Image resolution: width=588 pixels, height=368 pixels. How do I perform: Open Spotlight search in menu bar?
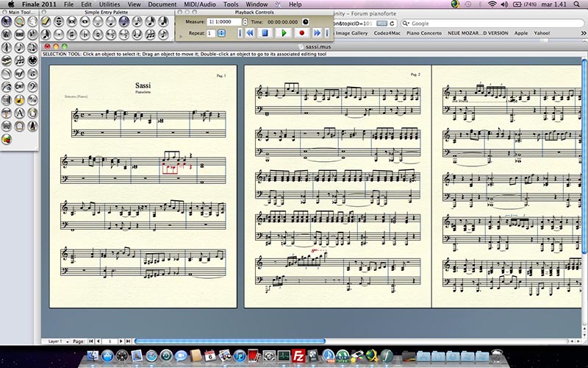(x=577, y=4)
